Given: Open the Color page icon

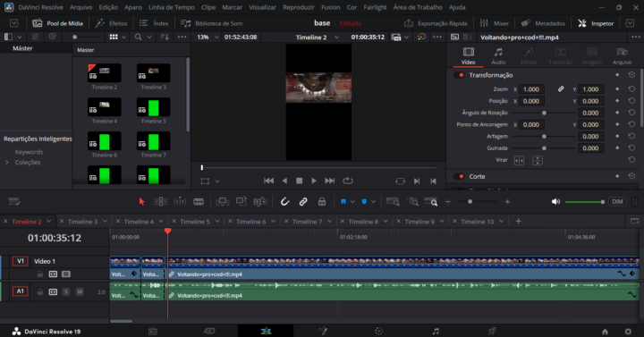Looking at the screenshot, I should (x=378, y=332).
